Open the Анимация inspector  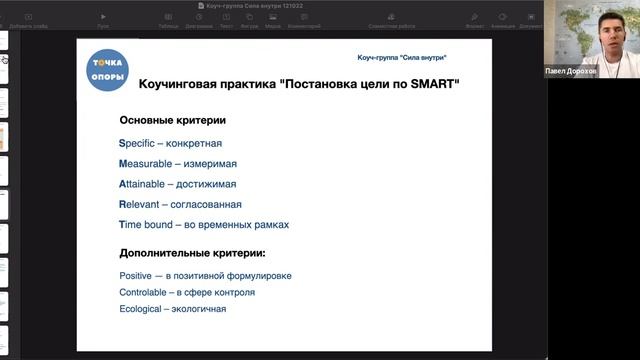(502, 17)
